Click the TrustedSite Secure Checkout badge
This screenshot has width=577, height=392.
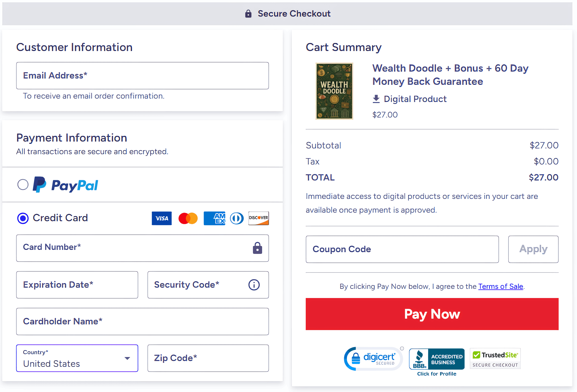click(x=495, y=358)
